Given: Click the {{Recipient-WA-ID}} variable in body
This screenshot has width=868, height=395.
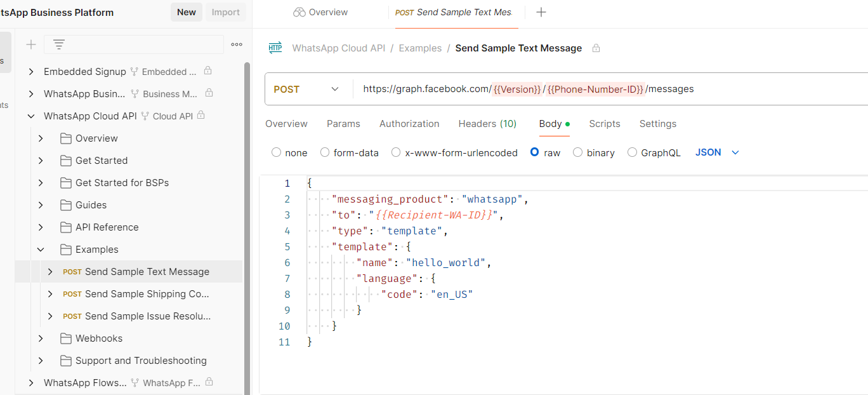Looking at the screenshot, I should tap(434, 215).
